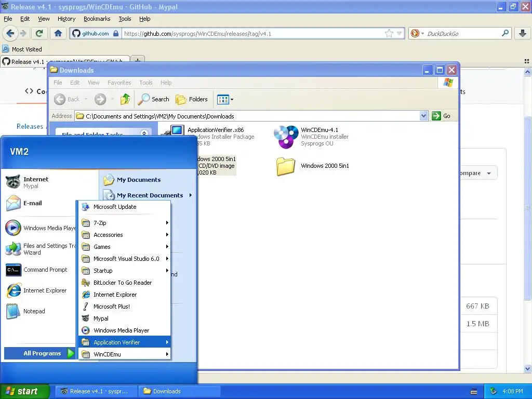Open a new tab in Mypal
The height and width of the screenshot is (399, 532).
[x=137, y=61]
